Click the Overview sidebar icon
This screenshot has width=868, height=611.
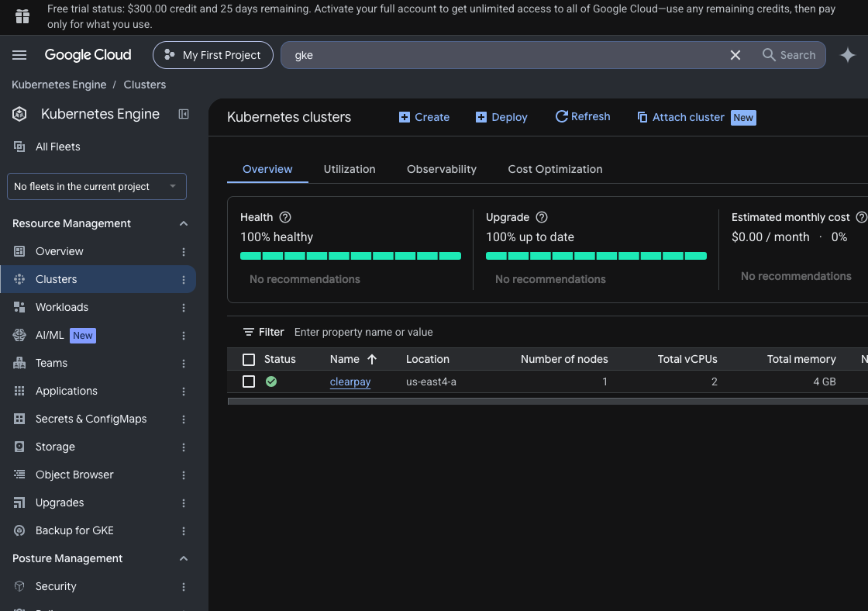[x=19, y=251]
